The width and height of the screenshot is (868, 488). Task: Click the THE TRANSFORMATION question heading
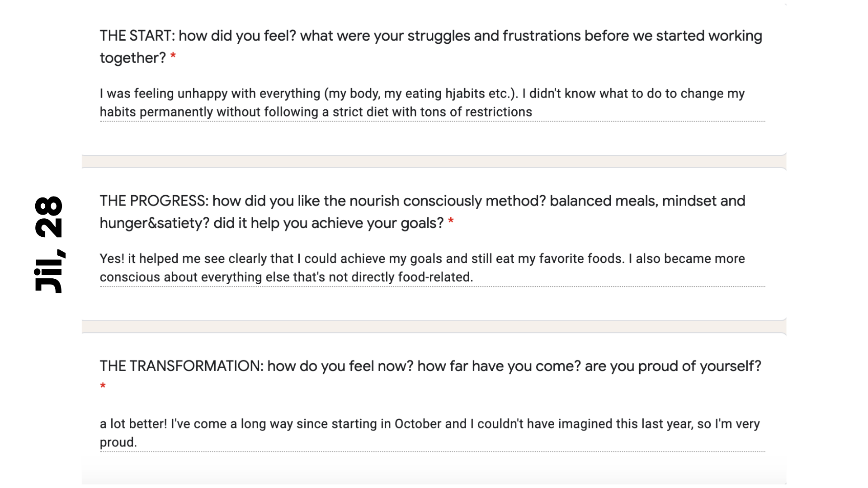(x=430, y=366)
